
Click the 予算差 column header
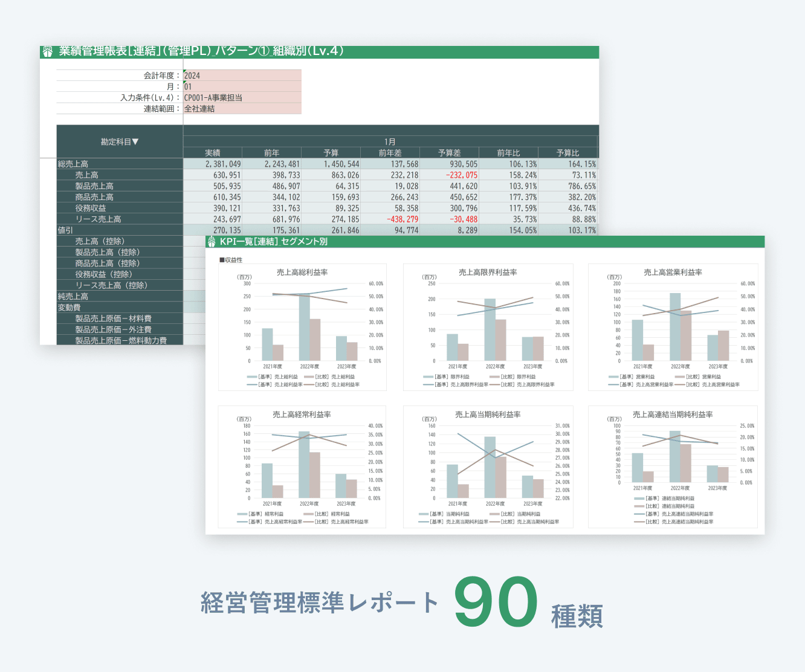click(x=450, y=153)
